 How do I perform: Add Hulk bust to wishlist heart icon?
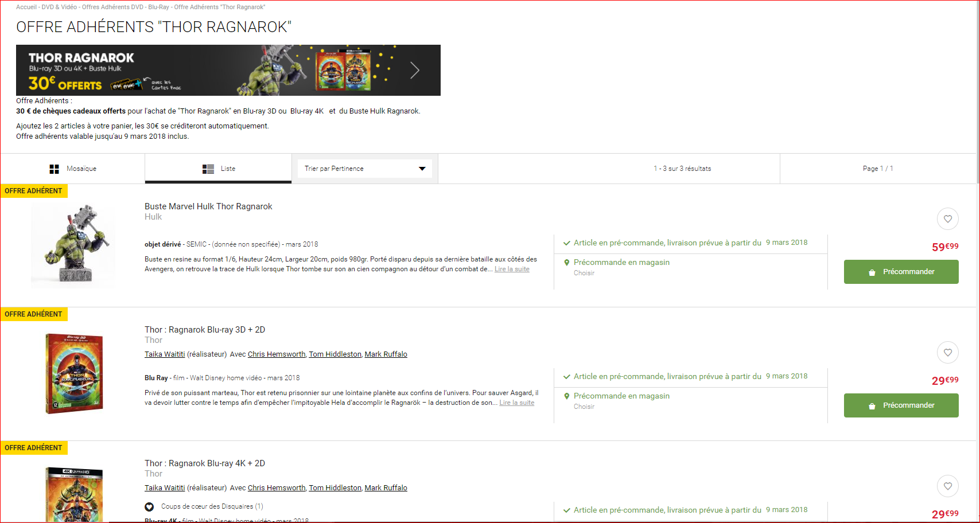pos(948,218)
